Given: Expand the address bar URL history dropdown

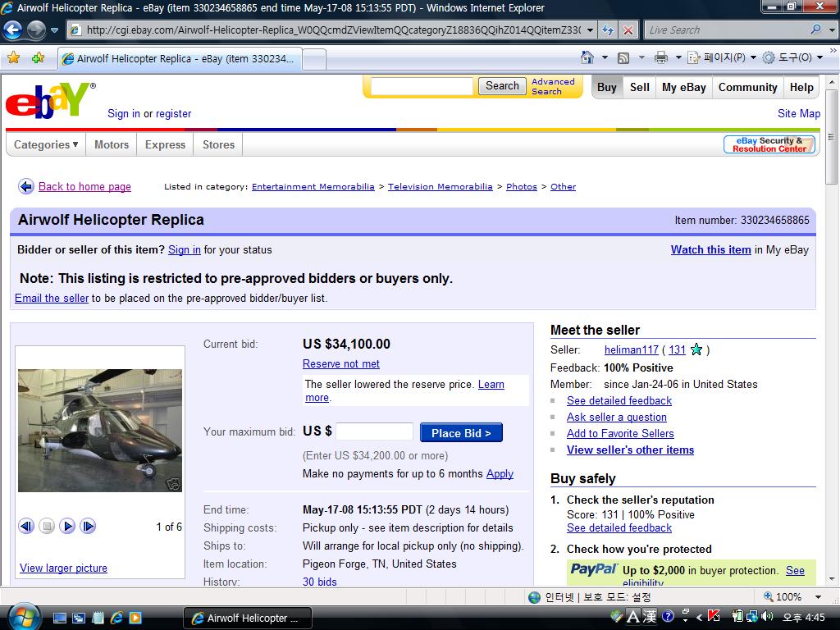Looking at the screenshot, I should coord(590,30).
